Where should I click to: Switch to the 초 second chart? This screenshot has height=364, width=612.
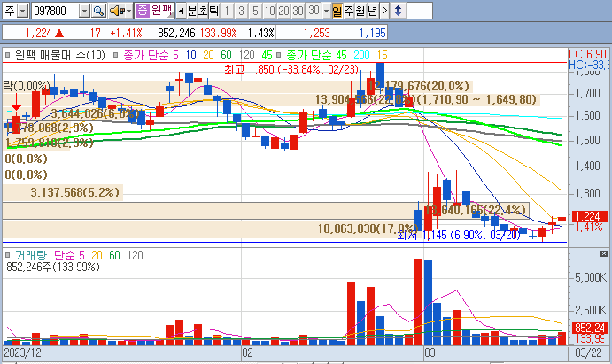[203, 11]
